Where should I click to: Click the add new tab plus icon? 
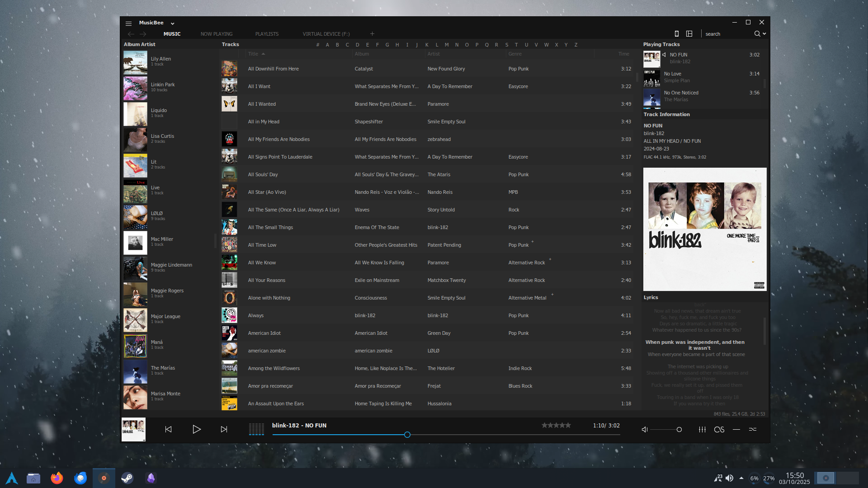(x=372, y=34)
